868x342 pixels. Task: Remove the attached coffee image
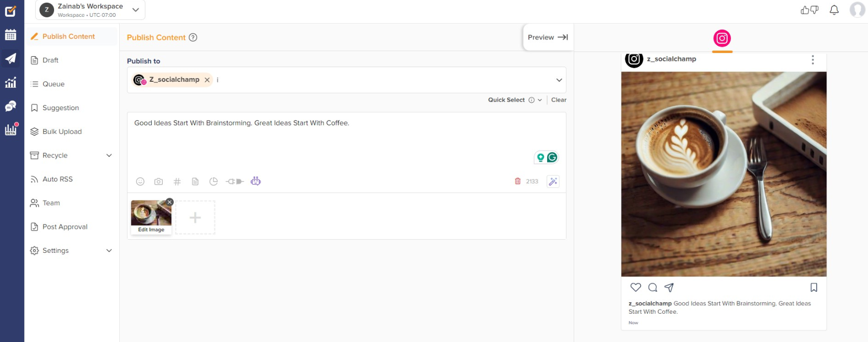coord(170,202)
